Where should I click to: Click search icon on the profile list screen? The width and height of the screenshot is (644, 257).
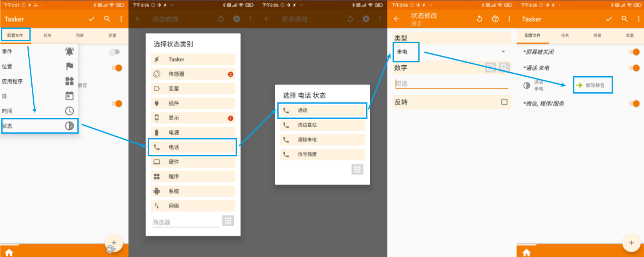624,19
